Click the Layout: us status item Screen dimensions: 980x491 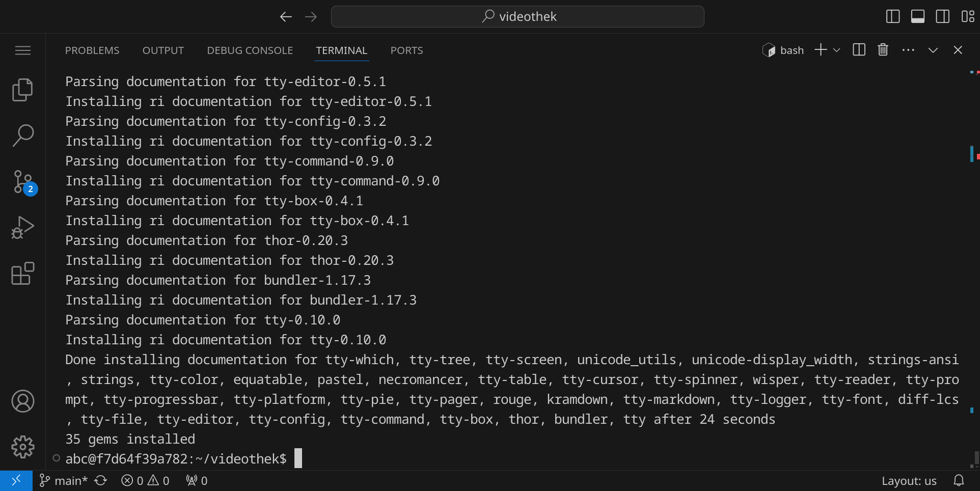909,481
